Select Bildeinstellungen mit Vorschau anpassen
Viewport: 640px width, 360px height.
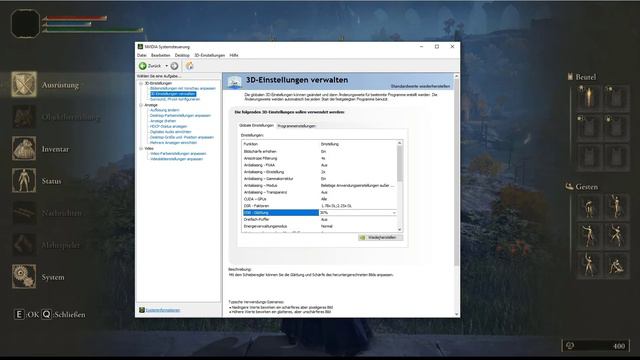click(x=182, y=88)
